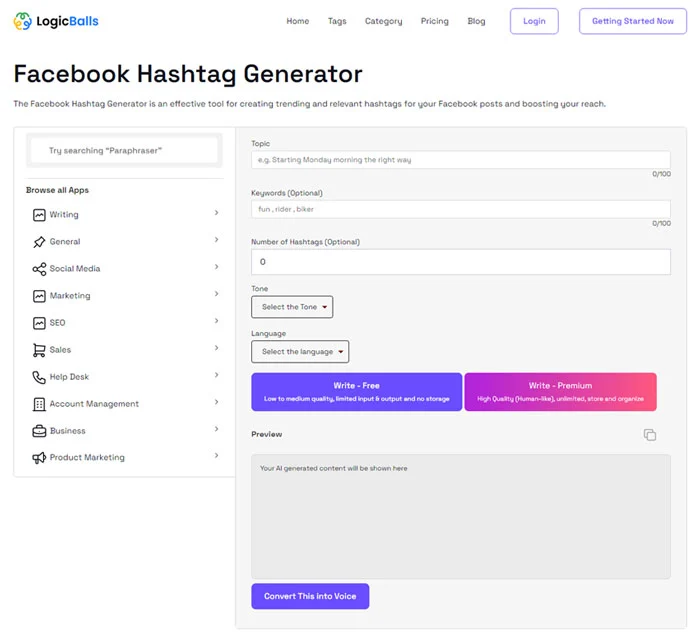The height and width of the screenshot is (637, 700).
Task: Expand the SEO category chevron
Action: click(217, 321)
